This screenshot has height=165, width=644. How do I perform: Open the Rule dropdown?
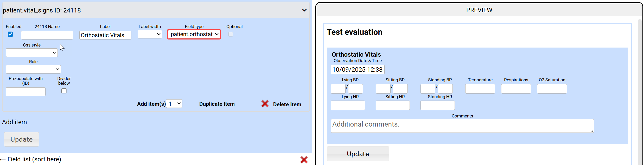[33, 69]
